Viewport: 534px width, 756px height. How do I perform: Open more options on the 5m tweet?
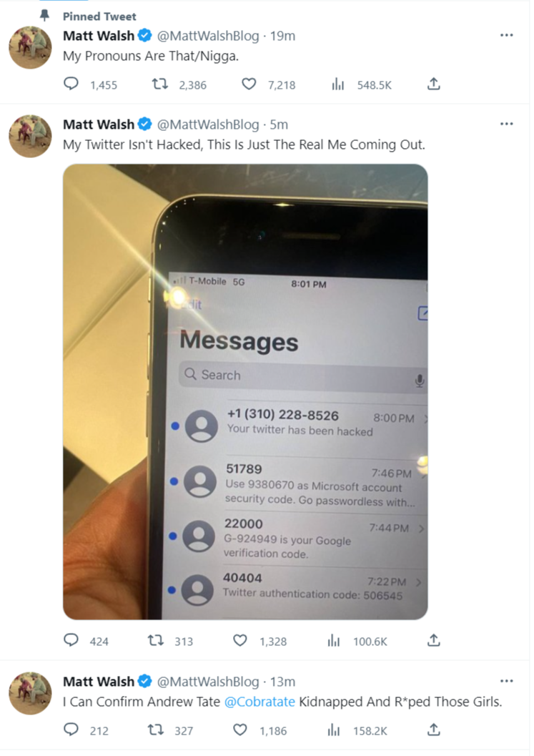click(507, 124)
